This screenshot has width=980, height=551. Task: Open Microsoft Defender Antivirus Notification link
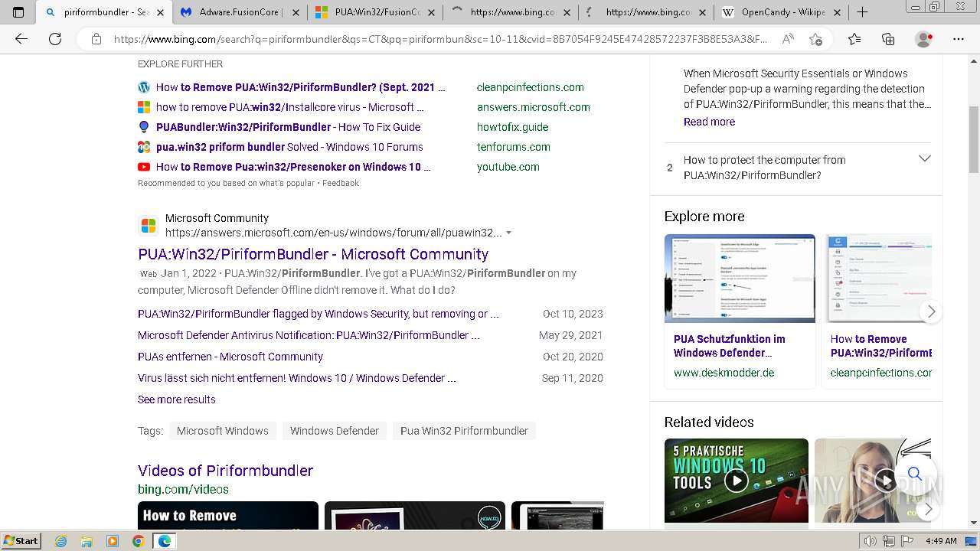coord(309,335)
